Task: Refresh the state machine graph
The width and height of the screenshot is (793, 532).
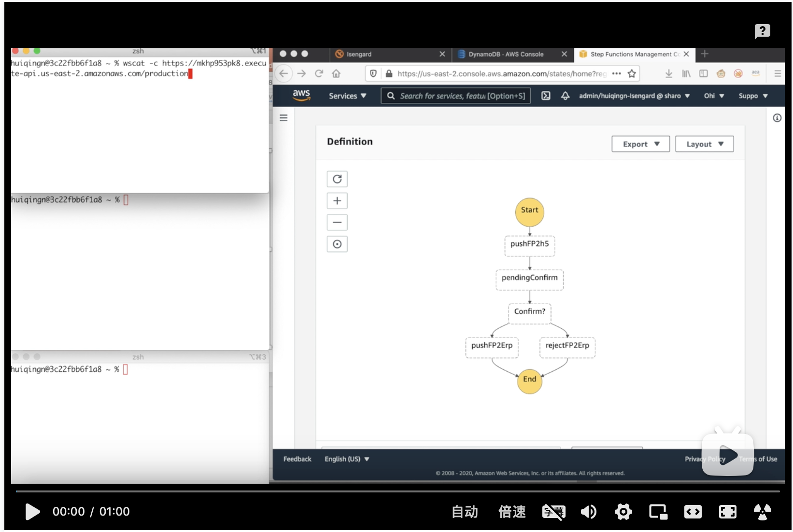Action: pos(337,179)
